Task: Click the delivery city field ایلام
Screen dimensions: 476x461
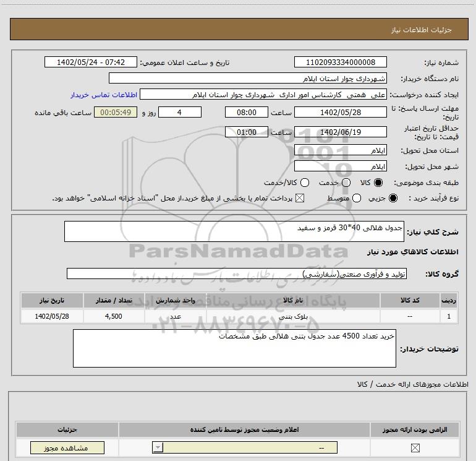Action: click(340, 166)
